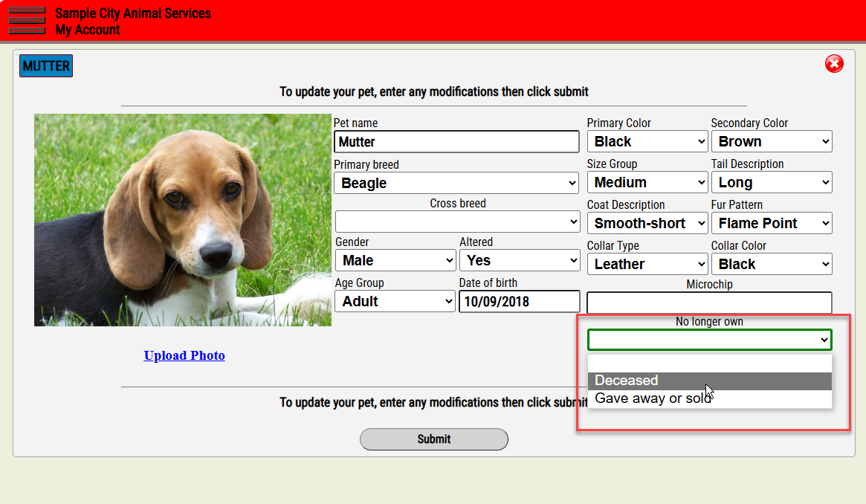Open the Fur Pattern dropdown

coord(772,223)
